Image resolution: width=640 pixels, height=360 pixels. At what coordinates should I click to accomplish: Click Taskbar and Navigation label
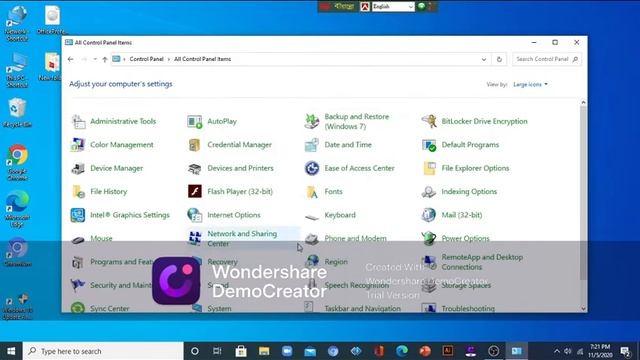pyautogui.click(x=362, y=309)
